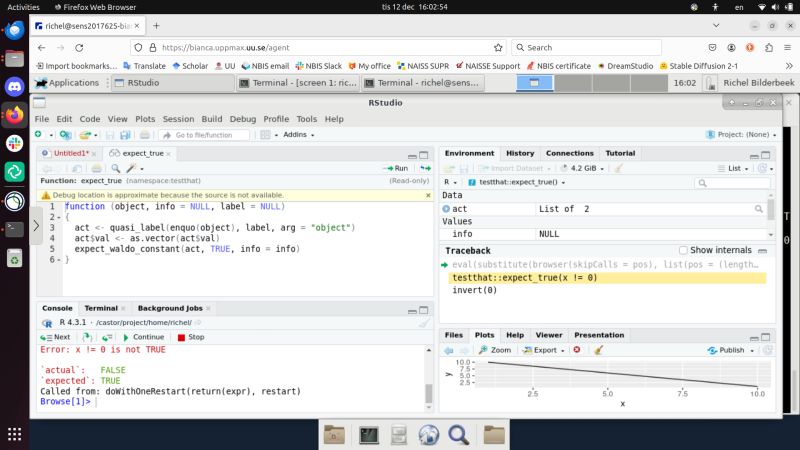
Task: Click the Stop debugging button
Action: coord(191,337)
